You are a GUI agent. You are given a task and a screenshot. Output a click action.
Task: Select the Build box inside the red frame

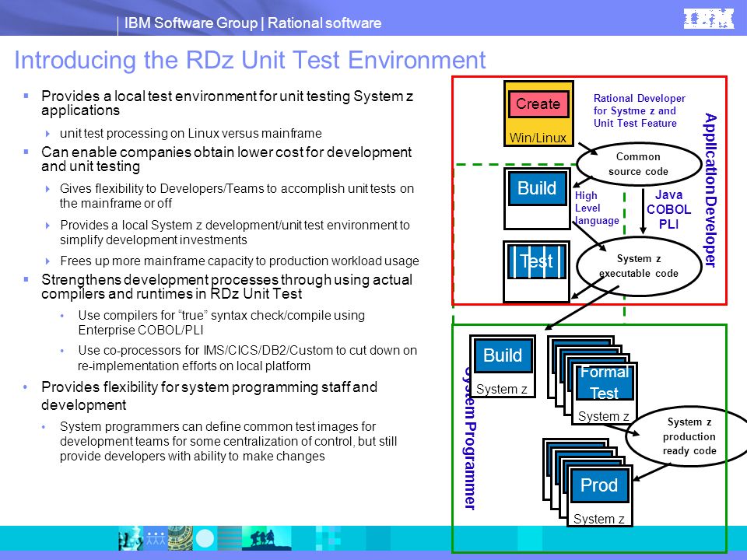pyautogui.click(x=537, y=188)
